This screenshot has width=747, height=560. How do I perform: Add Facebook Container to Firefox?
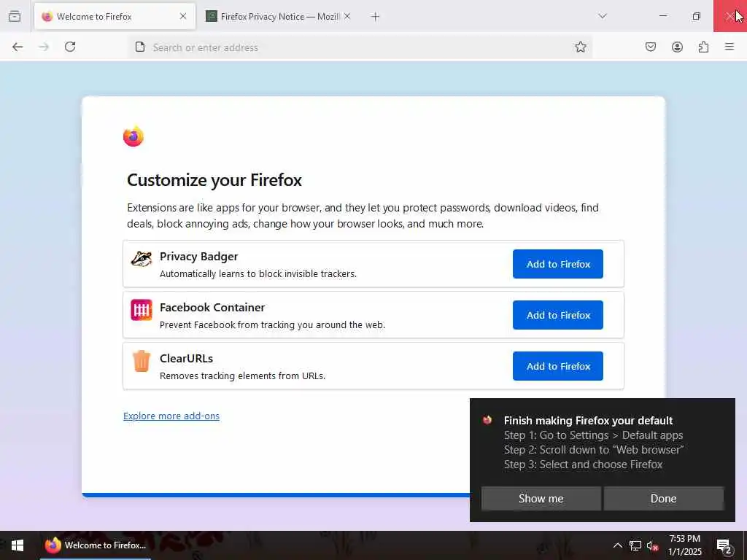558,315
